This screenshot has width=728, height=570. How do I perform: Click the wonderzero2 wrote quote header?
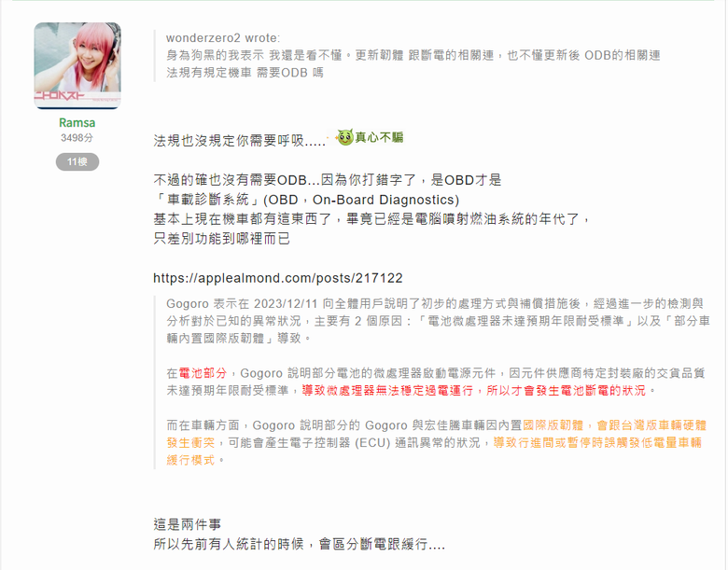[x=223, y=38]
